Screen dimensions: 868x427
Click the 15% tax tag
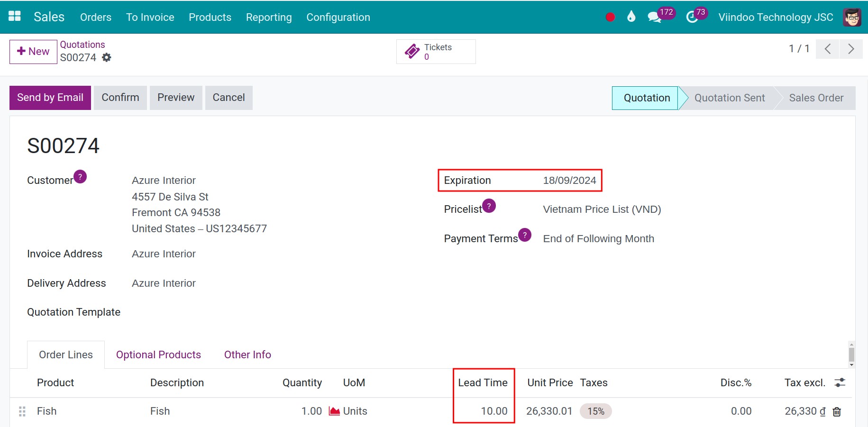[x=596, y=411]
